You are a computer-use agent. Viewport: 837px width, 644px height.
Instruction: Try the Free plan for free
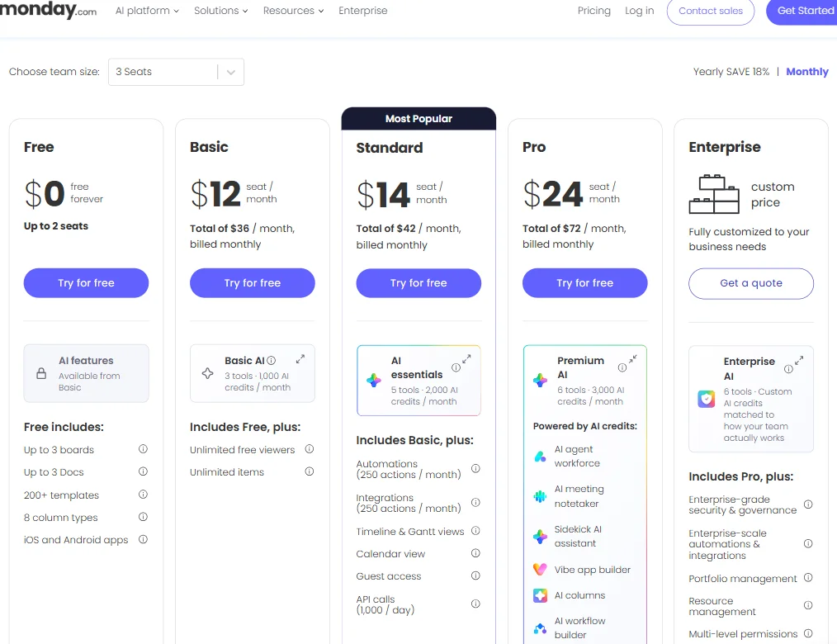point(86,283)
